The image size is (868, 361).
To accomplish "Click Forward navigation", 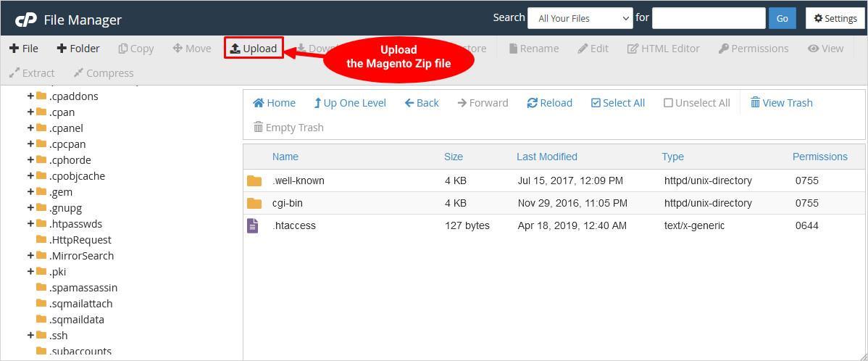I will [483, 103].
